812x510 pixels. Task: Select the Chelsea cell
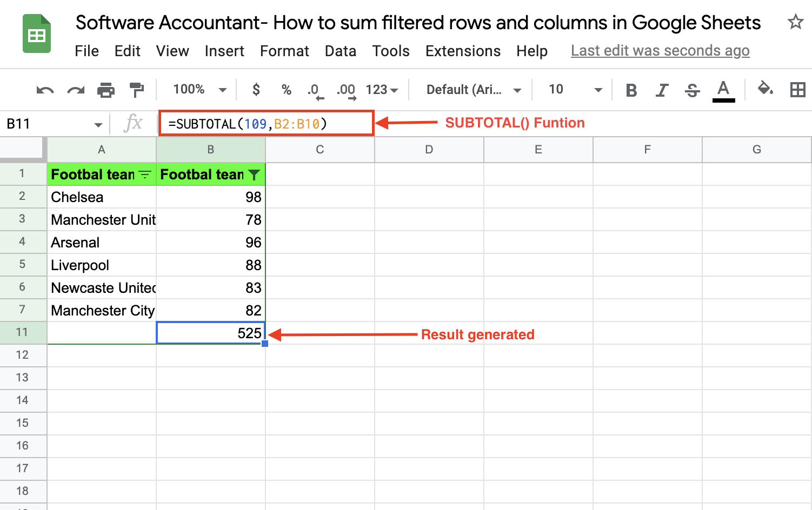102,197
